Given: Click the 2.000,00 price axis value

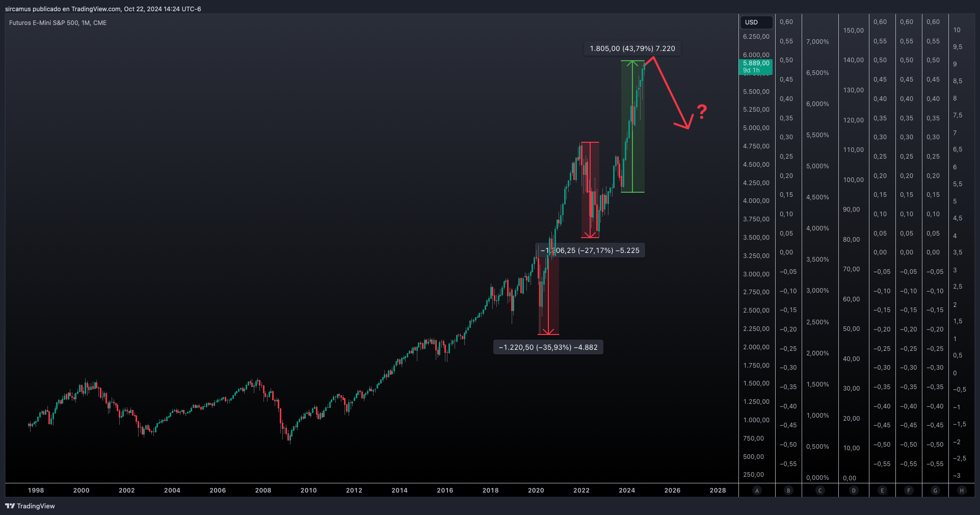Looking at the screenshot, I should [756, 347].
